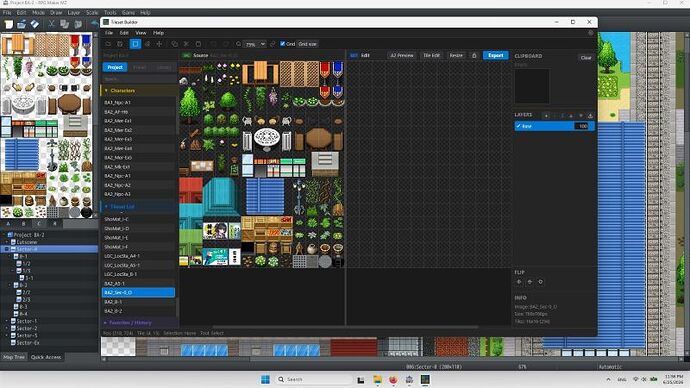Open the View menu in Tileset Builder
Image resolution: width=690 pixels, height=388 pixels.
(141, 33)
